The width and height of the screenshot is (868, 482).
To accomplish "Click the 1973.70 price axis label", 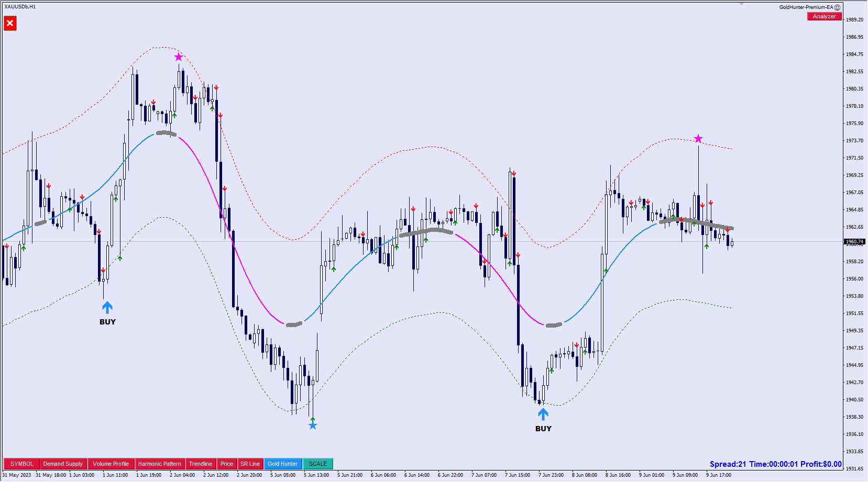I will [x=855, y=141].
